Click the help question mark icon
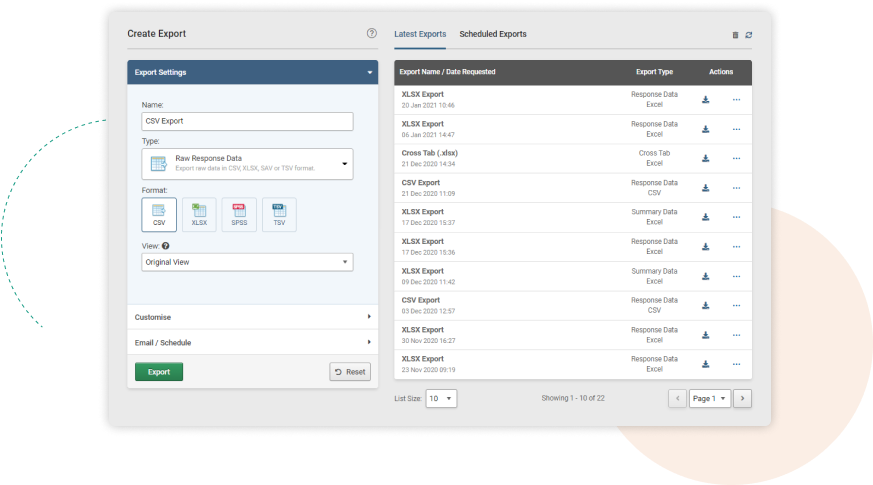Viewport: 873px width, 485px height. [x=372, y=34]
